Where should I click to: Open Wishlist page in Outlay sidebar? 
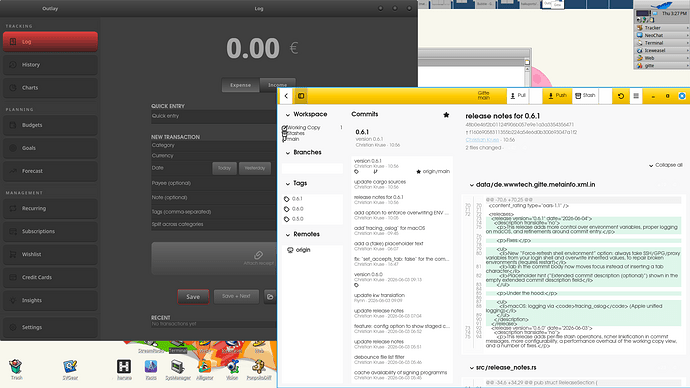50,254
